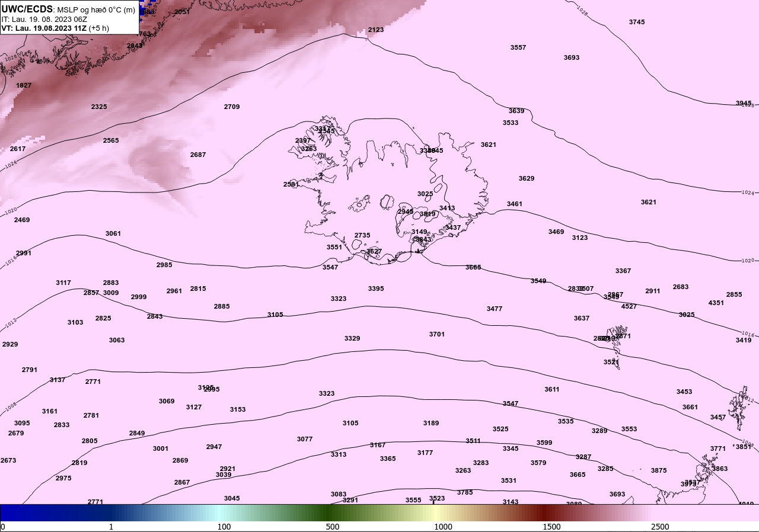Click the map value 3639

[516, 111]
